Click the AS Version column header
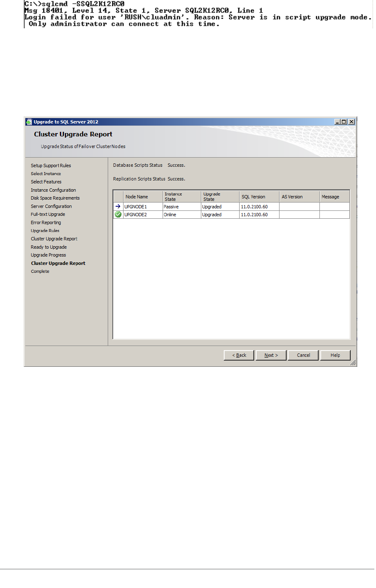The width and height of the screenshot is (376, 588). pos(299,197)
